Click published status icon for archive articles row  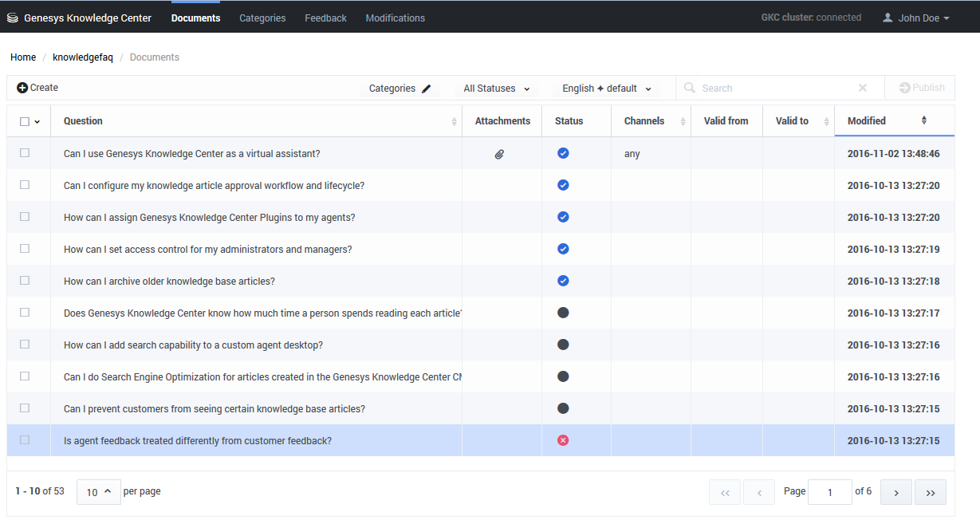pyautogui.click(x=563, y=281)
